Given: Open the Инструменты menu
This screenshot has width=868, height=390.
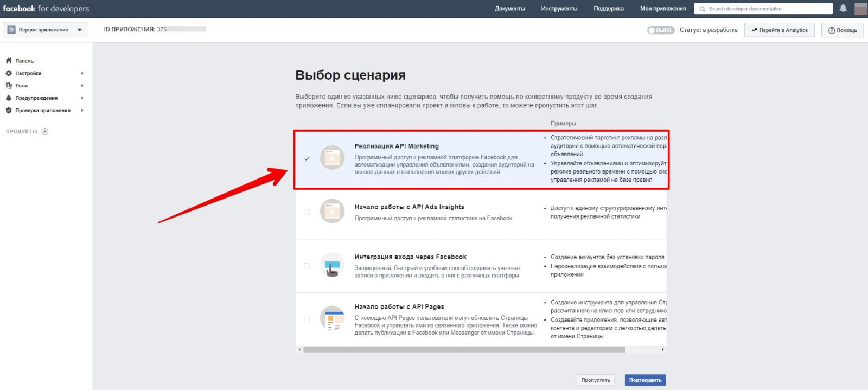Looking at the screenshot, I should coord(559,9).
